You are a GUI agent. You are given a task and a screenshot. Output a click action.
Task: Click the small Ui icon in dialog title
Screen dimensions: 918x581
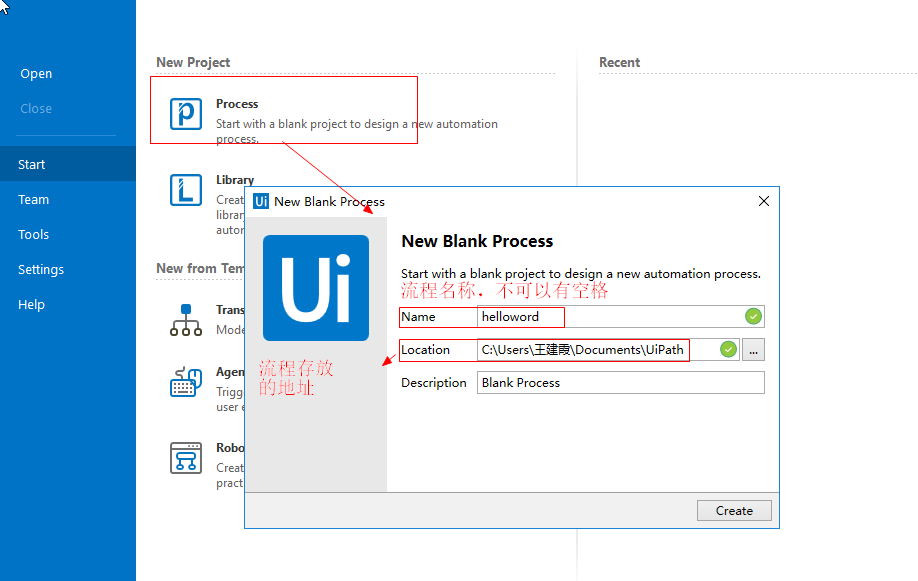[261, 201]
